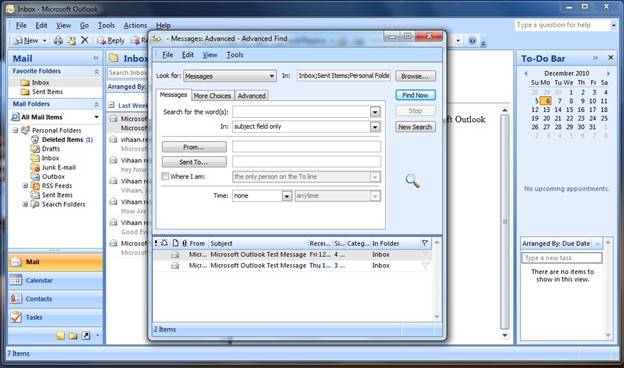
Task: Click the Folder List icon at navigation bottom
Action: click(x=73, y=336)
